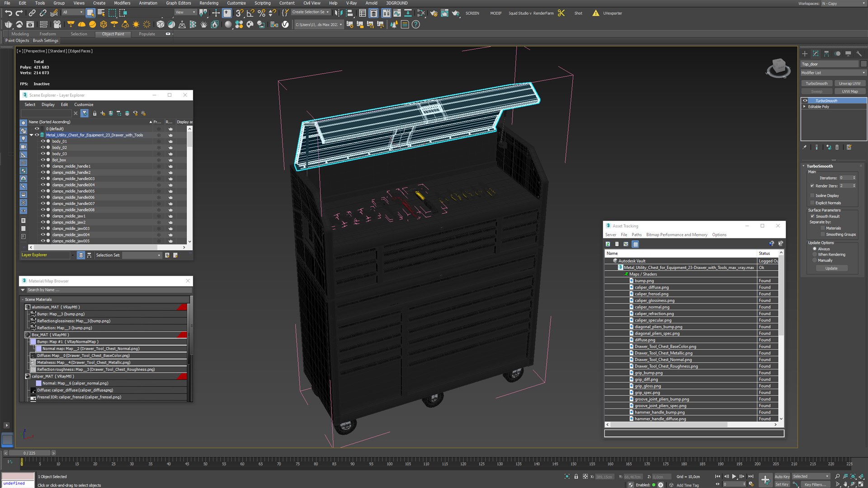Click the UVW Map button
This screenshot has width=868, height=488.
(850, 92)
